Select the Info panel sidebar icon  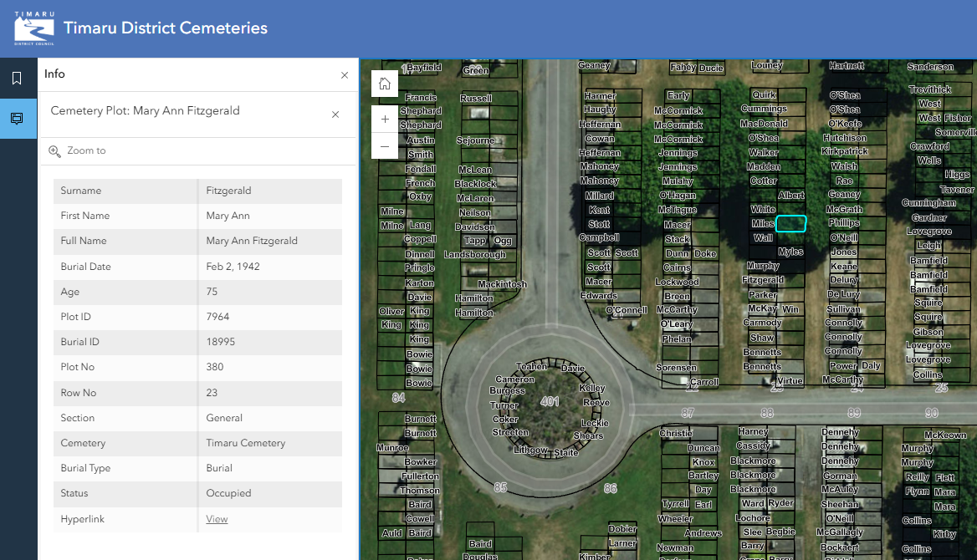point(17,119)
